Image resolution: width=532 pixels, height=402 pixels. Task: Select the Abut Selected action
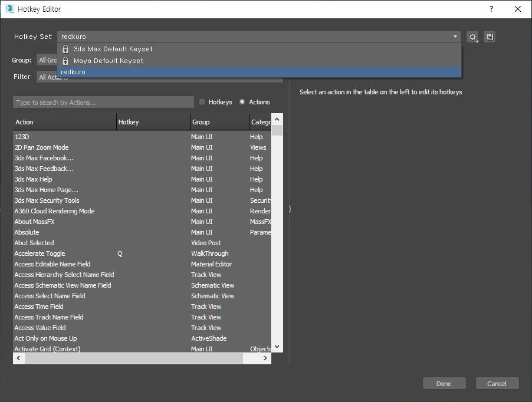(x=142, y=243)
